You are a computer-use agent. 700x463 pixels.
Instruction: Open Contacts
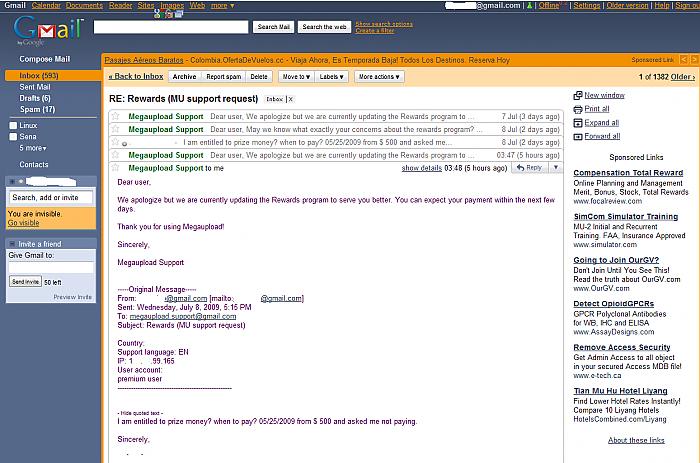coord(33,164)
